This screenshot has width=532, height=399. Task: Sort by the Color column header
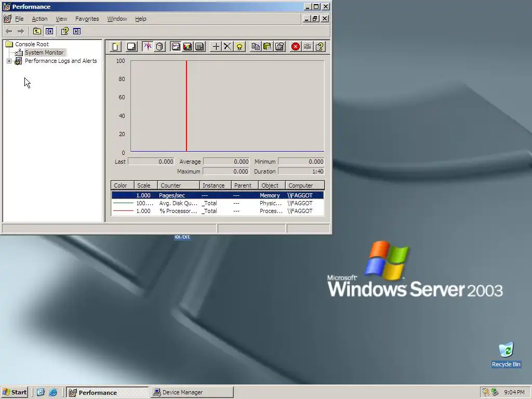(x=123, y=185)
